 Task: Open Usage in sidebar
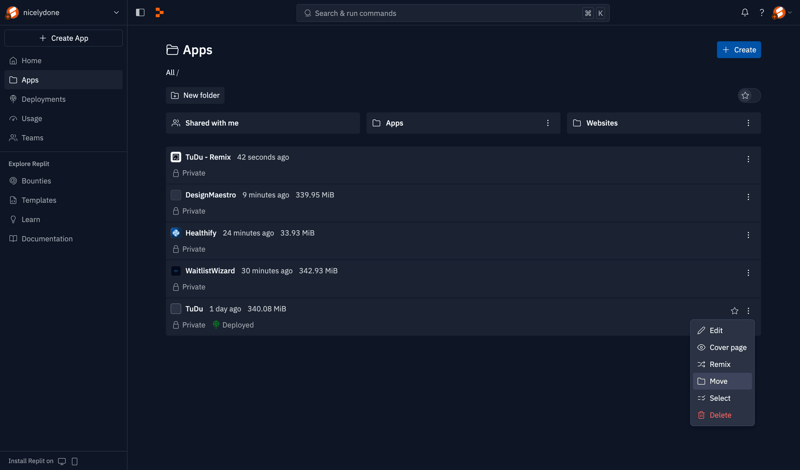point(63,119)
